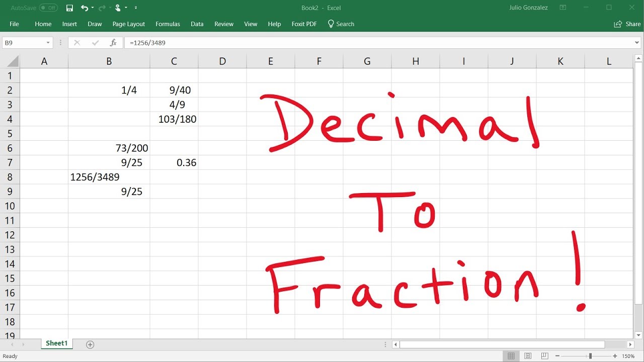Click the 150% zoom level
Image resolution: width=644 pixels, height=362 pixels.
tap(628, 356)
